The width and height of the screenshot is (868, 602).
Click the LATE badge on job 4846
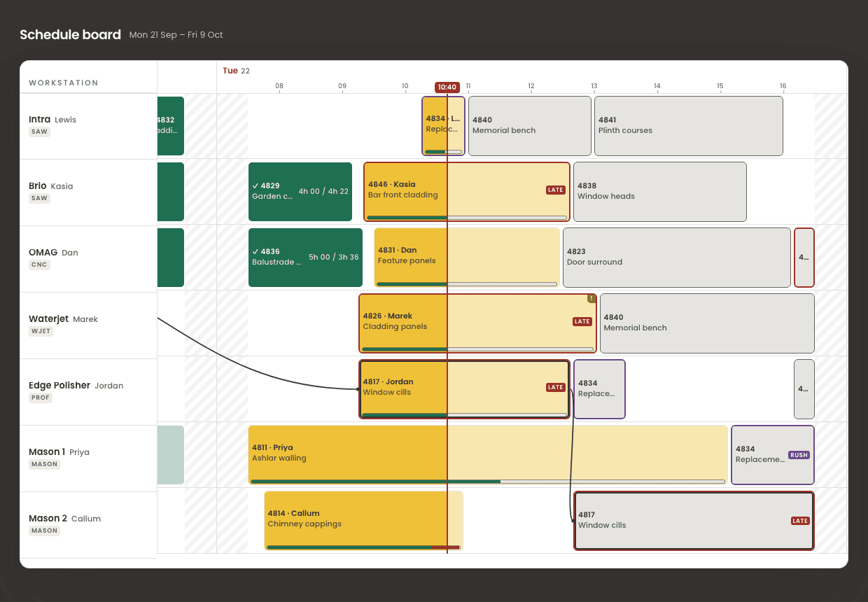tap(556, 190)
